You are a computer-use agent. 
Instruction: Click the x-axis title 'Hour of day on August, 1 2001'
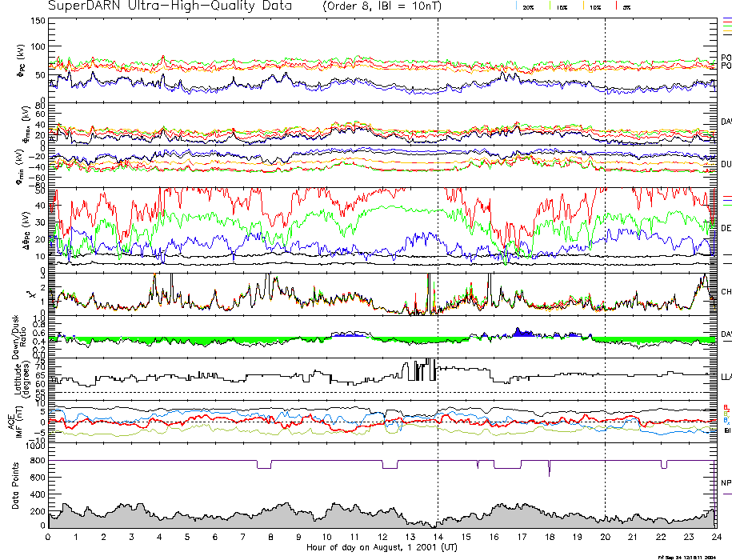point(382,548)
